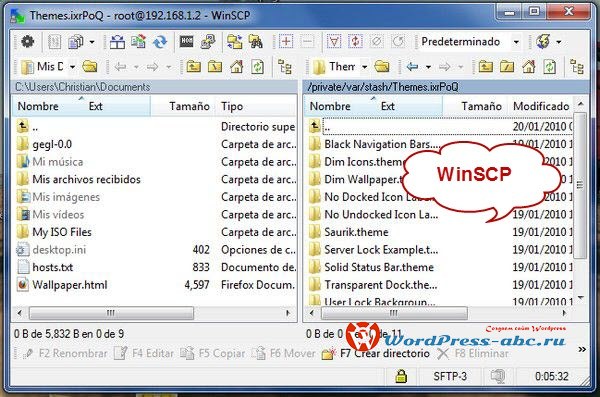This screenshot has width=600, height=397.
Task: Select the Solid Status Bar.theme folder
Action: coord(379,267)
